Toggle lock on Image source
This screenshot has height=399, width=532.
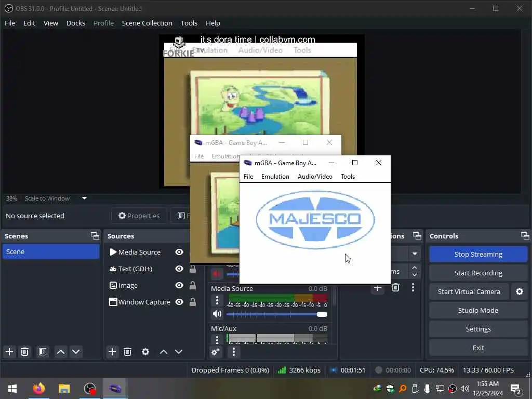pyautogui.click(x=193, y=285)
